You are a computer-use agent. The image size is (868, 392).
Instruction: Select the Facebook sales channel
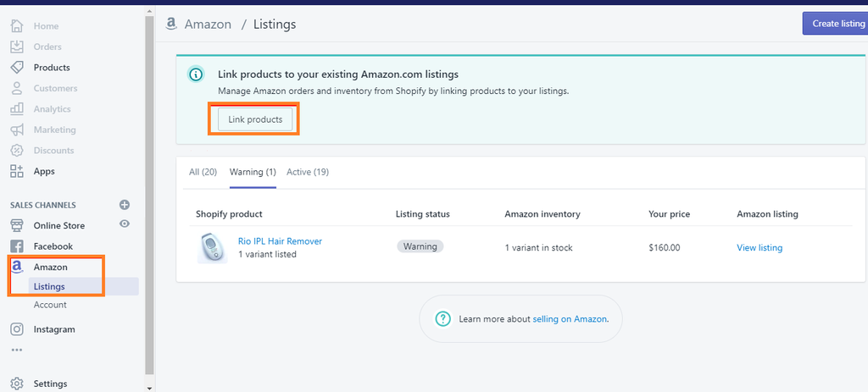coord(53,246)
